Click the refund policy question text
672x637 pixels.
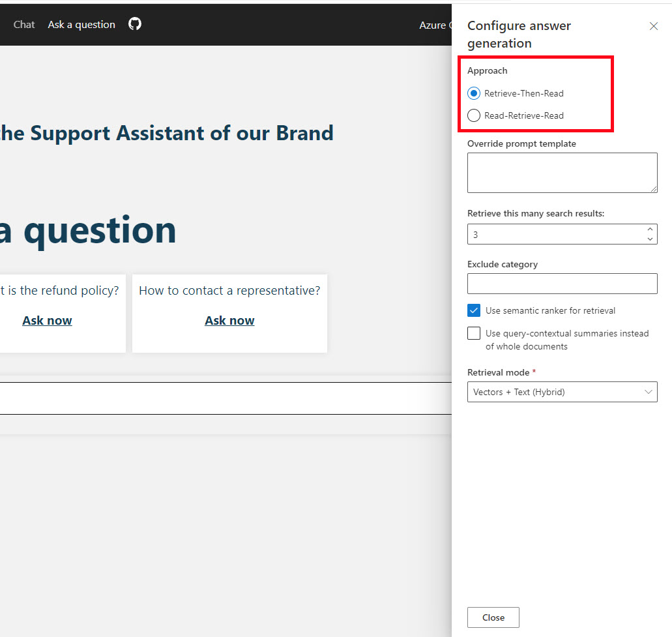pos(59,291)
